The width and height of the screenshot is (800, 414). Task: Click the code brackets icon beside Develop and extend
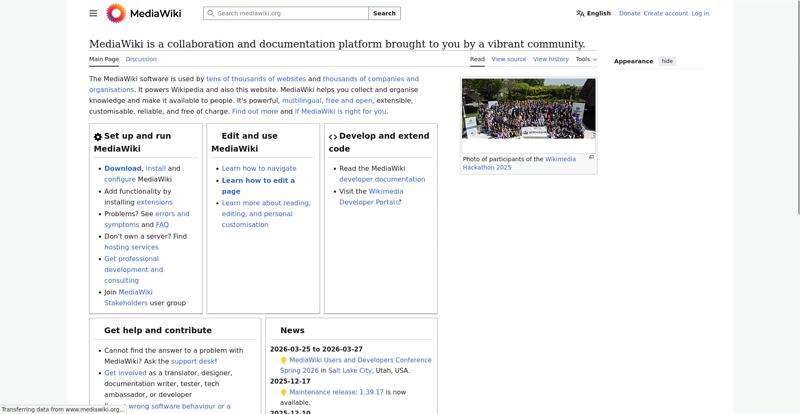(333, 137)
